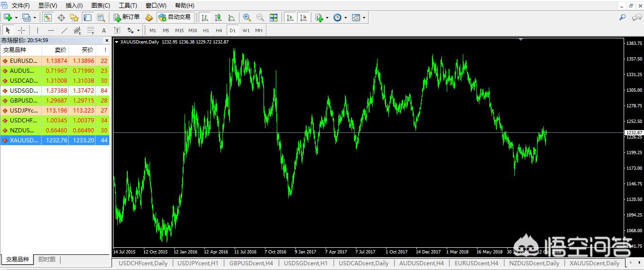Select the Cursor arrow tool

(x=8, y=30)
